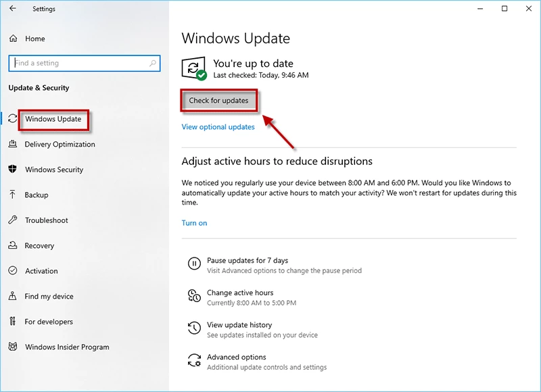541x392 pixels.
Task: Open the Activation page
Action: 41,271
